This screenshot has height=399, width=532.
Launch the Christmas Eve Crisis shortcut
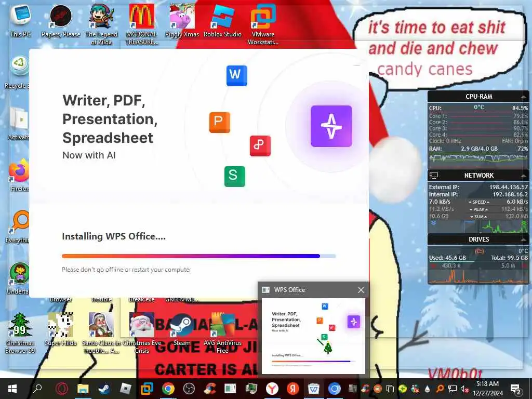point(142,332)
